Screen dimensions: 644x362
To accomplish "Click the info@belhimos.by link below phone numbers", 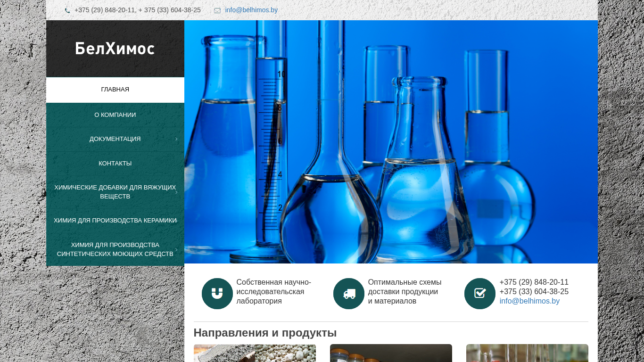I will point(529,301).
